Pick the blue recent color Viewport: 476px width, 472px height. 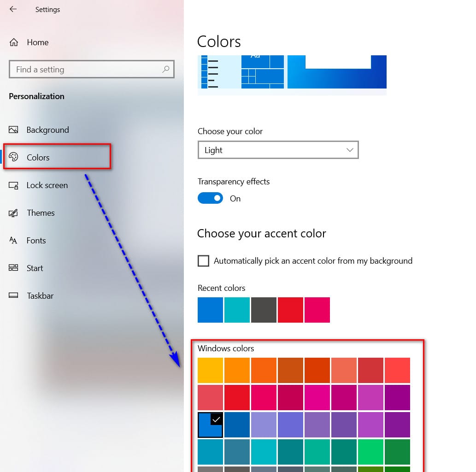coord(211,310)
